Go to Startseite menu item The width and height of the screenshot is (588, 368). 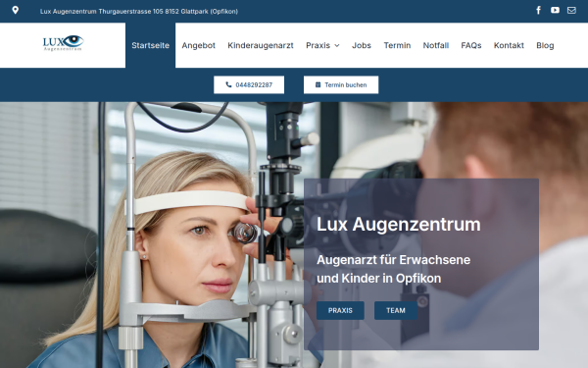[150, 45]
